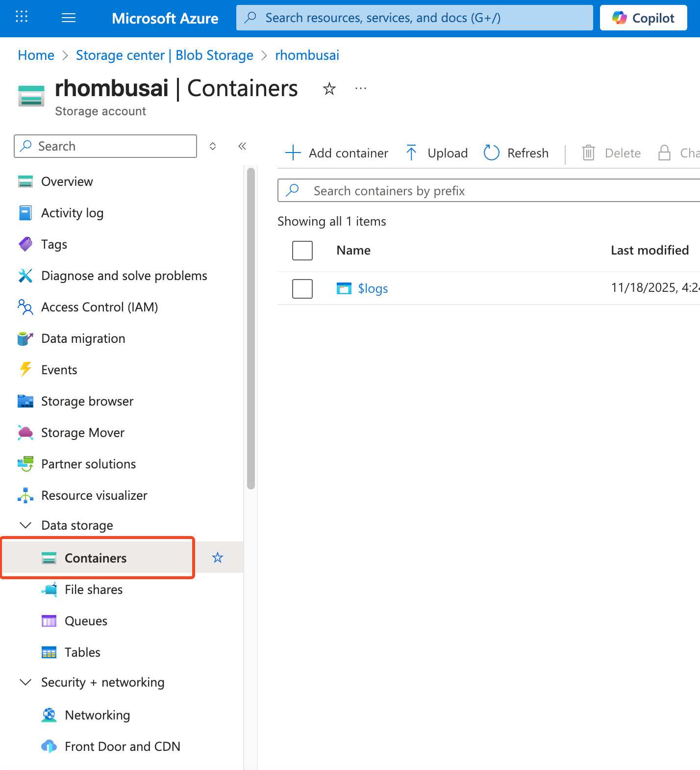
Task: Check the $logs container checkbox
Action: (302, 289)
